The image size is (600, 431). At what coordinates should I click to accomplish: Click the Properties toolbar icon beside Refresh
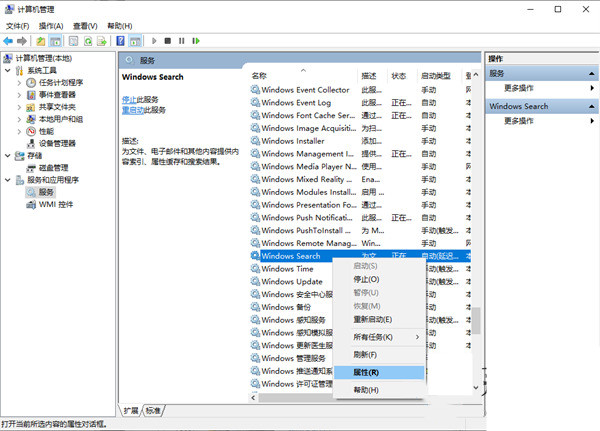coord(73,41)
